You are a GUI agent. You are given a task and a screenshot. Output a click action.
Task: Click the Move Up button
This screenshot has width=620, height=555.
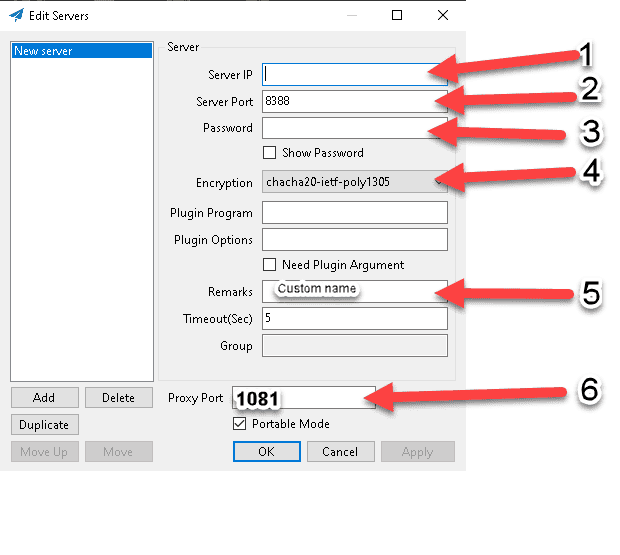pyautogui.click(x=45, y=451)
